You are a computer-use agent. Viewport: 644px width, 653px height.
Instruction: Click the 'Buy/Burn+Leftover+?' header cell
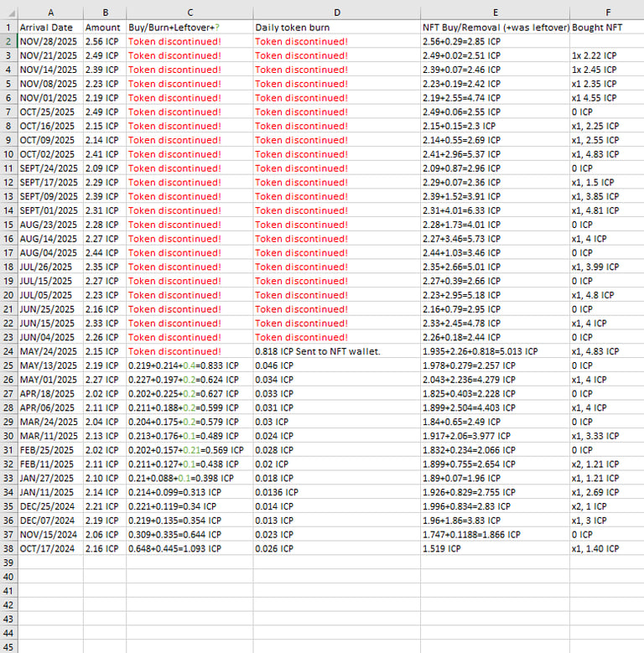pyautogui.click(x=190, y=28)
